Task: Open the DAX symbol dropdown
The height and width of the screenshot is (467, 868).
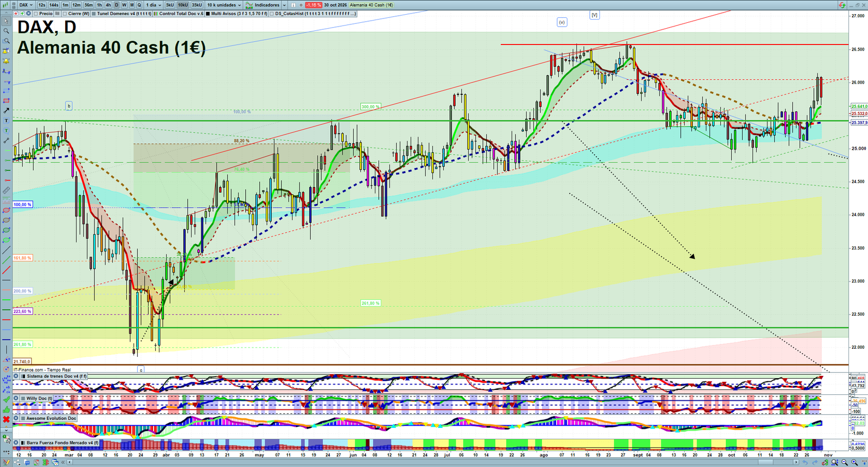Action: pyautogui.click(x=25, y=5)
